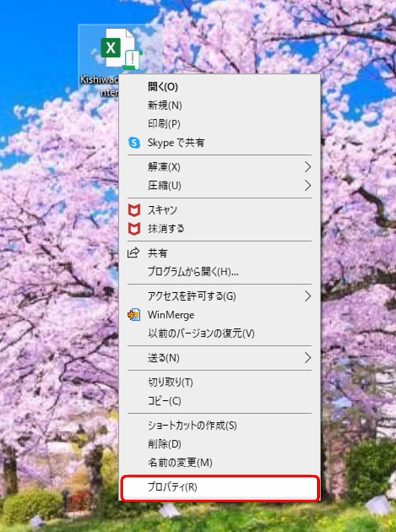
Task: Expand the 解凍(X) submenu arrow
Action: (x=307, y=167)
